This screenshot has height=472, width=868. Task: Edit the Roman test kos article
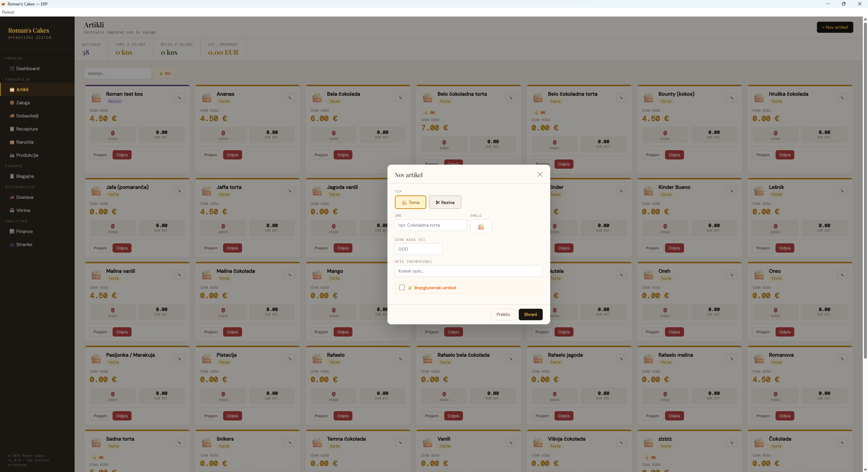click(180, 98)
